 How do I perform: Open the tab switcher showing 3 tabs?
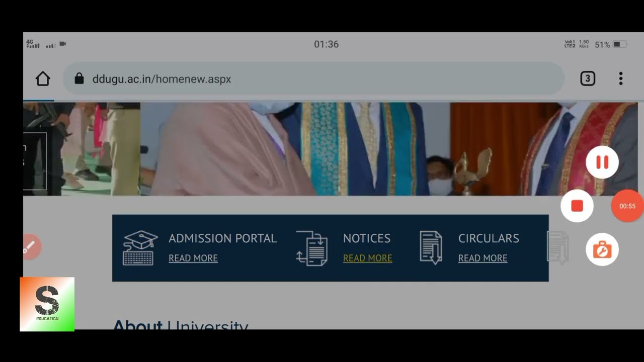(587, 78)
